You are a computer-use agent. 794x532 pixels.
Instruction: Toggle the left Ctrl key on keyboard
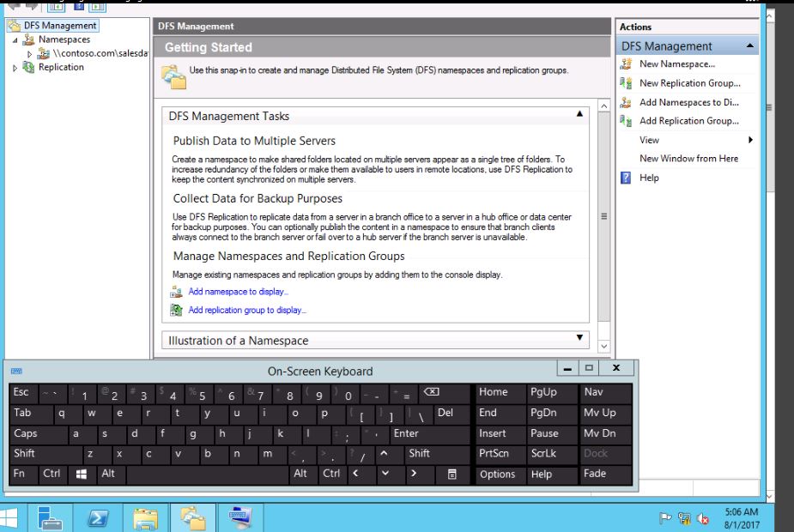(52, 475)
